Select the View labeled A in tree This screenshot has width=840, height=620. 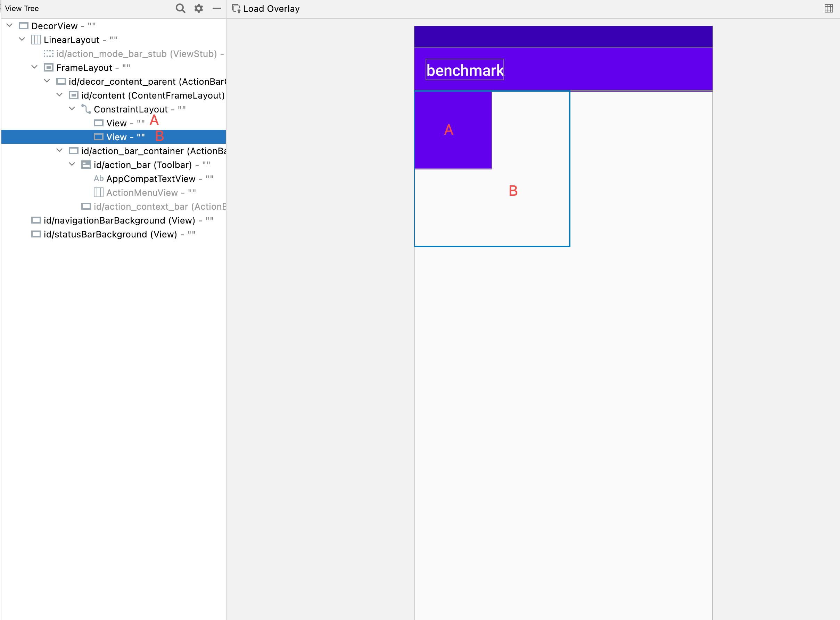[116, 123]
